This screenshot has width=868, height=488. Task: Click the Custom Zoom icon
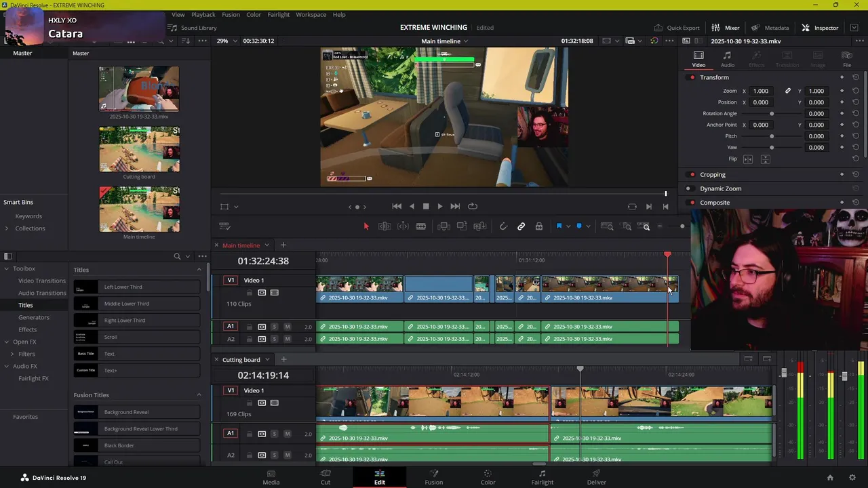coord(644,226)
